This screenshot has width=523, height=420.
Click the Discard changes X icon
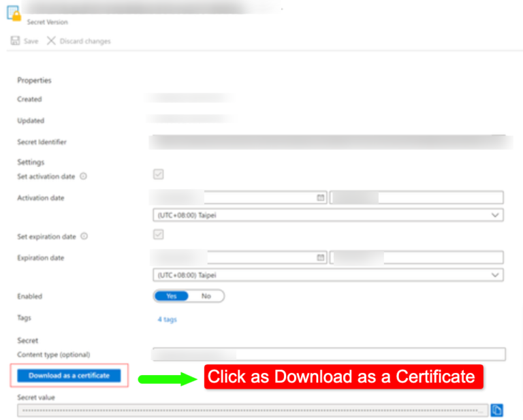[51, 41]
